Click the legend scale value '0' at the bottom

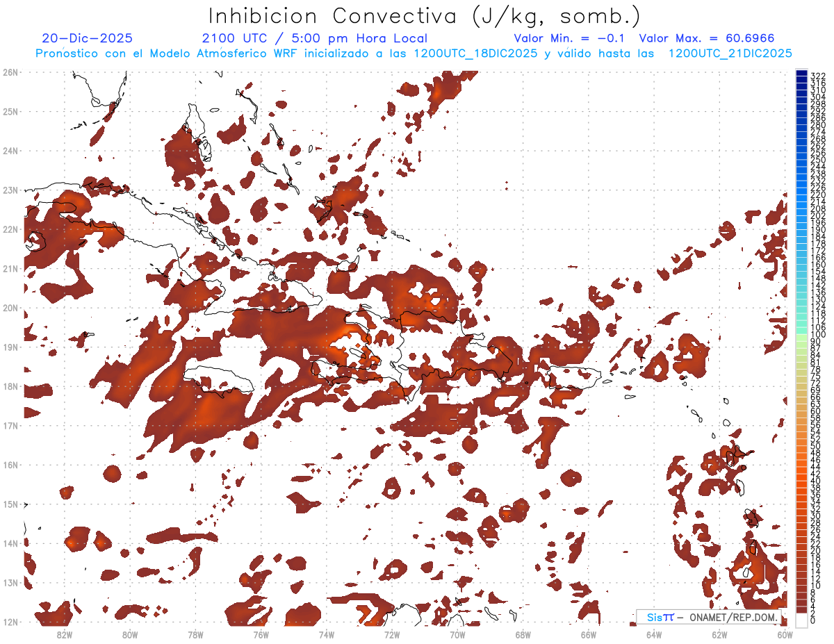click(813, 620)
